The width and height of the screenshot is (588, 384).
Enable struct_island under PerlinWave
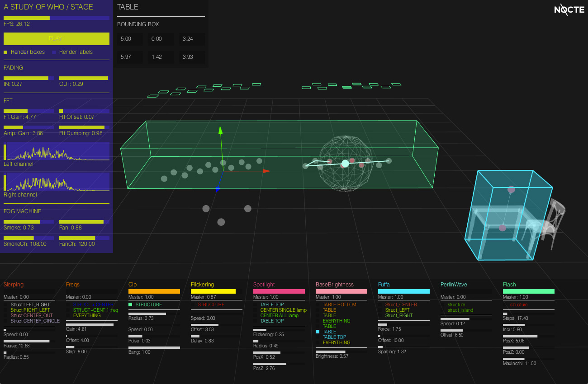coord(443,310)
